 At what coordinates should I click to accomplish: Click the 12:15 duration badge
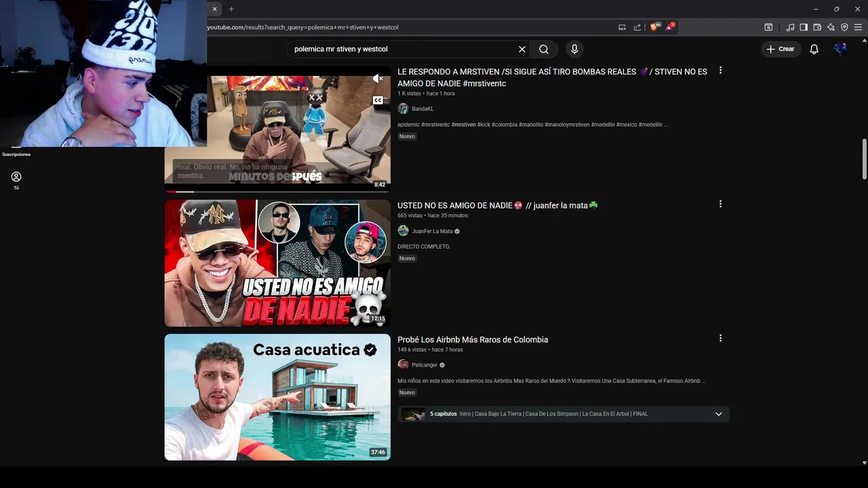(378, 319)
